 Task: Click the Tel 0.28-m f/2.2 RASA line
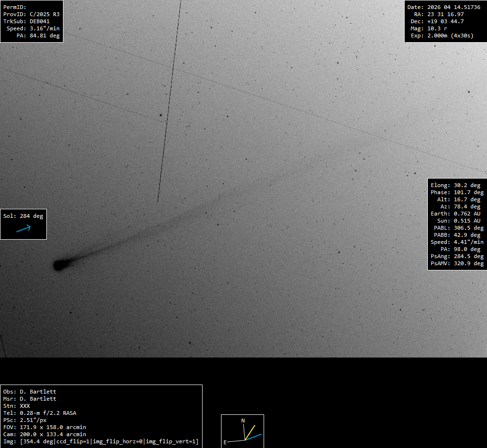point(40,413)
